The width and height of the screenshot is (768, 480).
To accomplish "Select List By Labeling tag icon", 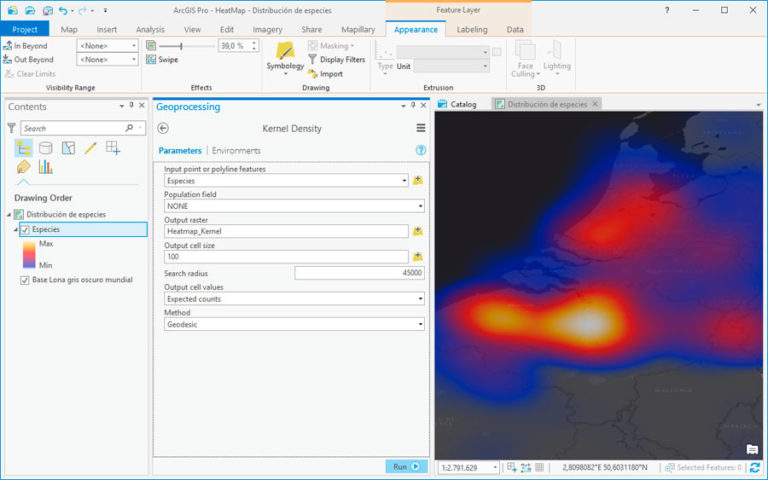I will pos(23,167).
